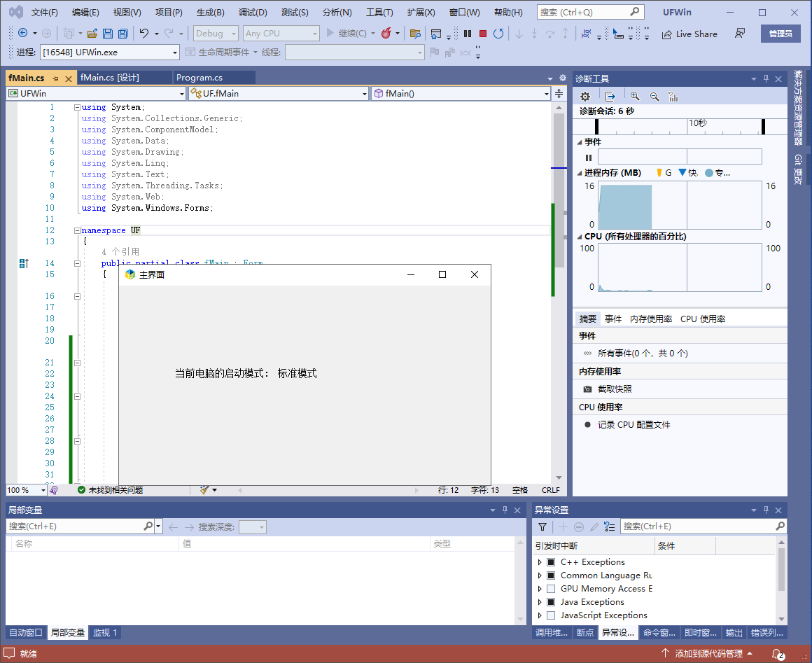Open the 调试(D) menu

[253, 13]
